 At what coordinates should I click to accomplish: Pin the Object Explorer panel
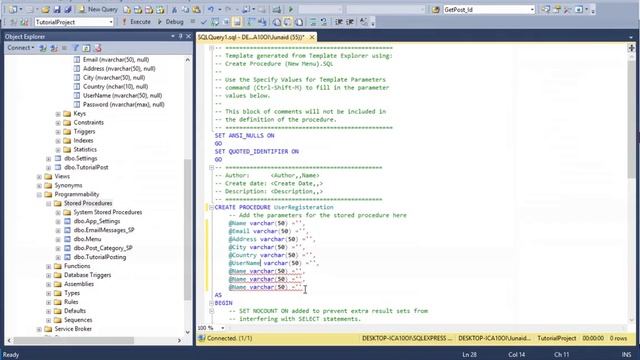pyautogui.click(x=180, y=36)
